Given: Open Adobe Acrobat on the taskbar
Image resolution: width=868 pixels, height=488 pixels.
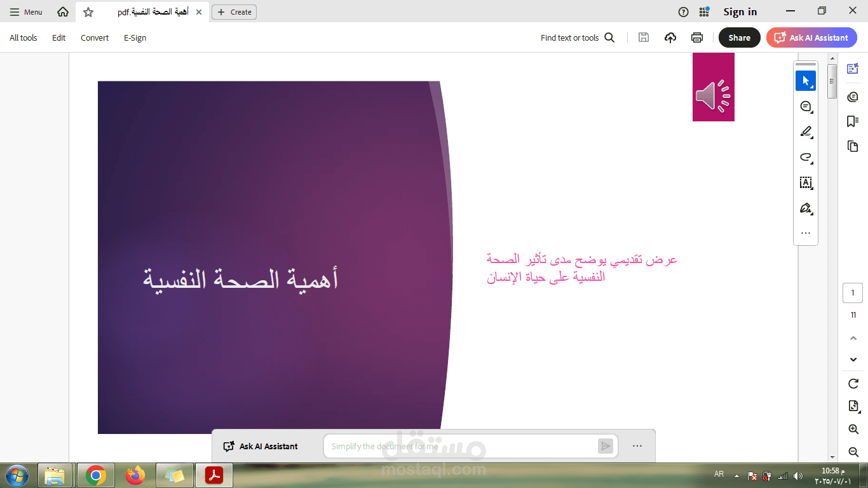Looking at the screenshot, I should pos(214,475).
